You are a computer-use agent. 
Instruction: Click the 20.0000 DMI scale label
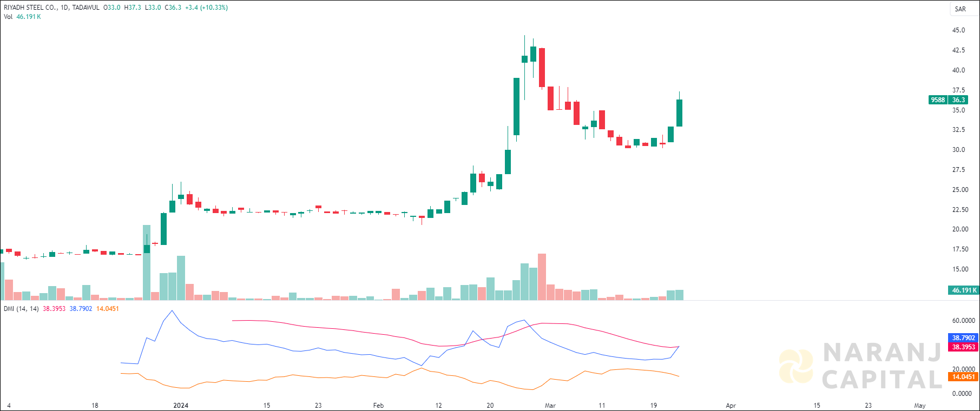tap(963, 369)
